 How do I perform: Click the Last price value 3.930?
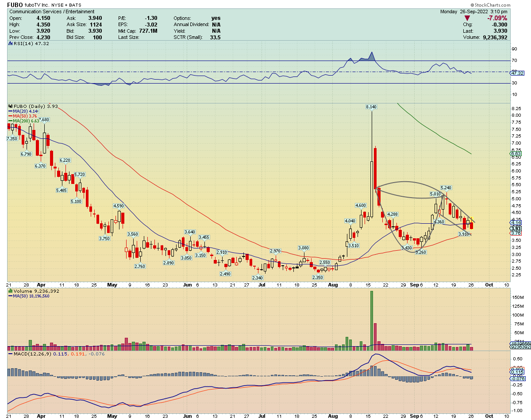[500, 31]
